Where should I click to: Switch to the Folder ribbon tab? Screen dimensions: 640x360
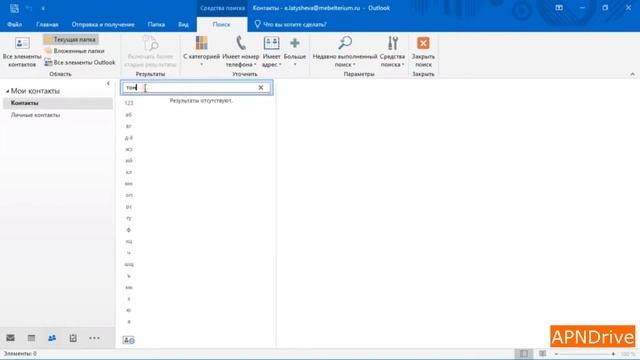tap(156, 24)
